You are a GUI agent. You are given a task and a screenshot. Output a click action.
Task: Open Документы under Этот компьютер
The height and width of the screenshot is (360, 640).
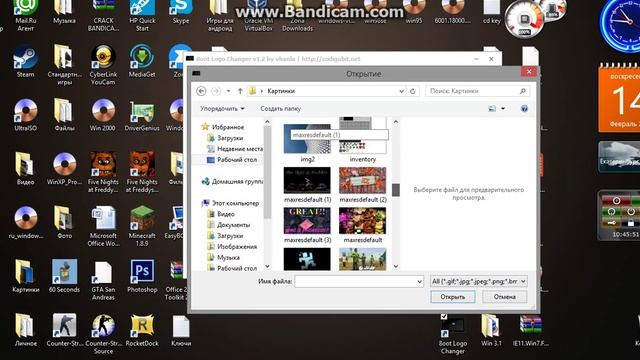point(229,225)
